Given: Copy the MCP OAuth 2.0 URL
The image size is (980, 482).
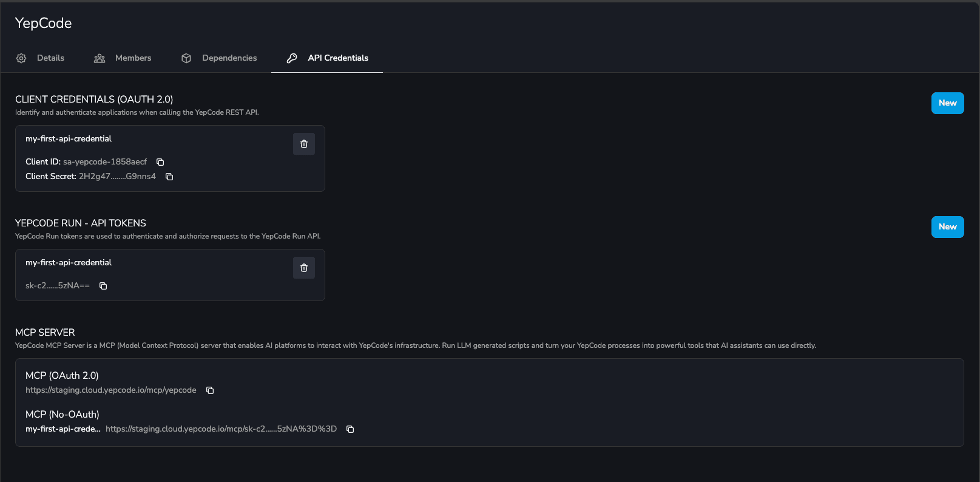Looking at the screenshot, I should pos(210,390).
